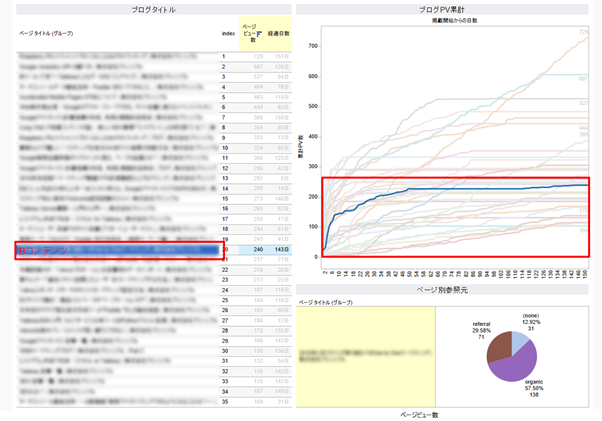Click the ページビュー数 column header in table
Image resolution: width=602 pixels, height=421 pixels.
coord(252,33)
